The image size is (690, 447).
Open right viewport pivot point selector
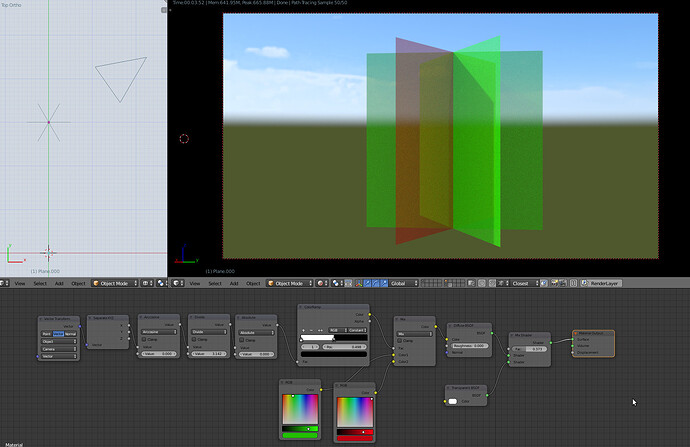point(337,283)
